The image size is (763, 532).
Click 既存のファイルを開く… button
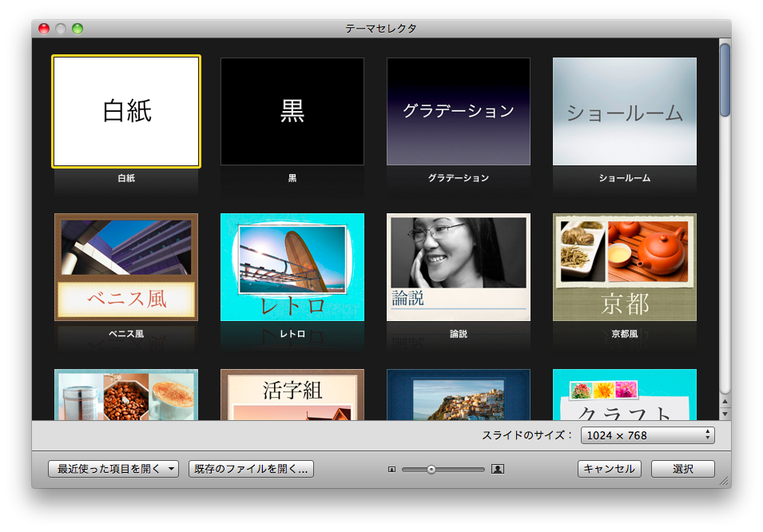[251, 469]
